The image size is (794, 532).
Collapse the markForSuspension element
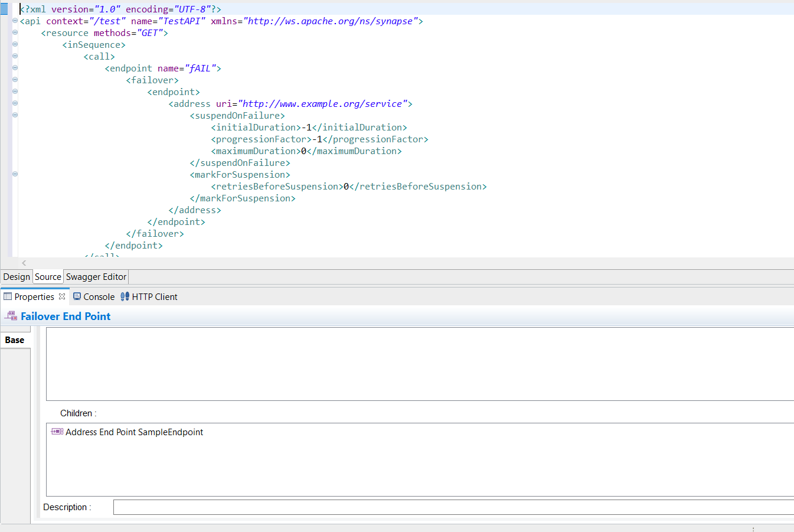click(14, 174)
